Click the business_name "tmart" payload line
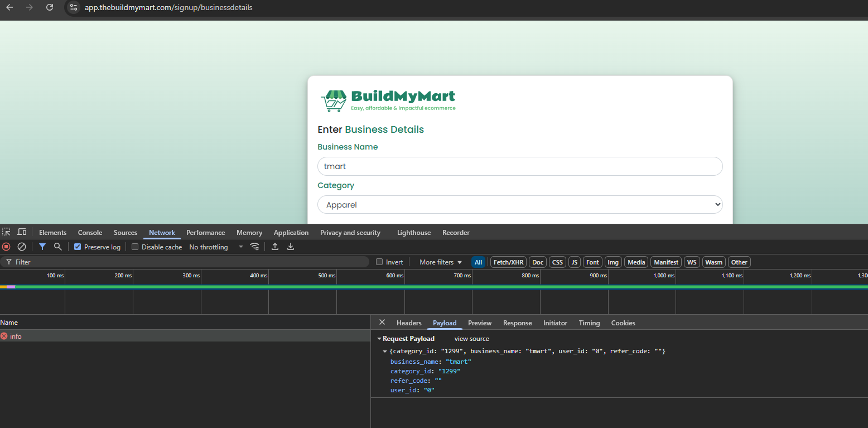Viewport: 868px width, 428px height. click(431, 362)
